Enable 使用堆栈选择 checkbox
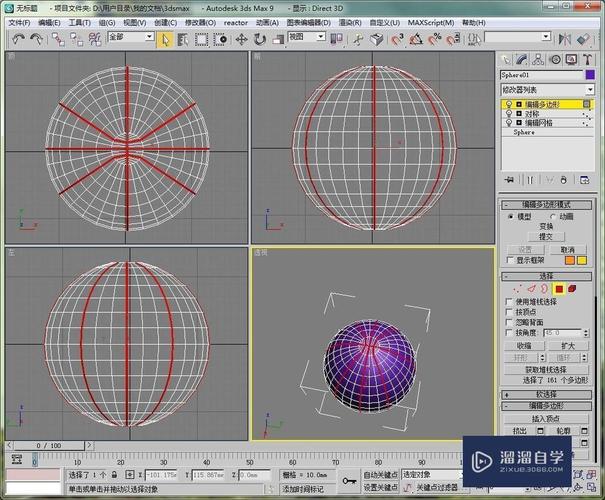Image resolution: width=605 pixels, height=500 pixels. coord(510,301)
